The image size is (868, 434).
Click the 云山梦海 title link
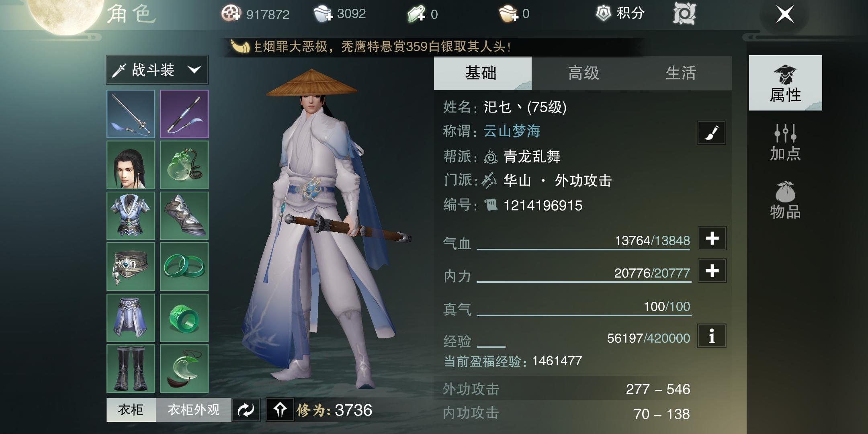tap(512, 131)
